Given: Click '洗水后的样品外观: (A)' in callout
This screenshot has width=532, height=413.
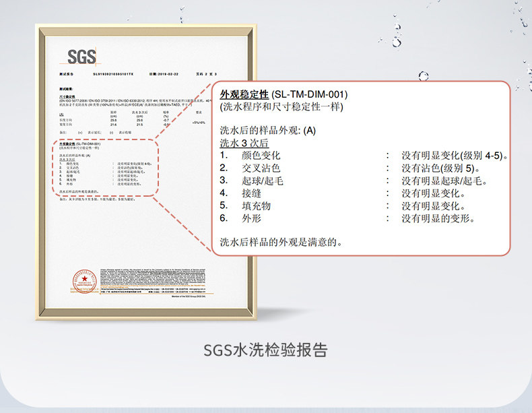Looking at the screenshot, I should tap(268, 130).
